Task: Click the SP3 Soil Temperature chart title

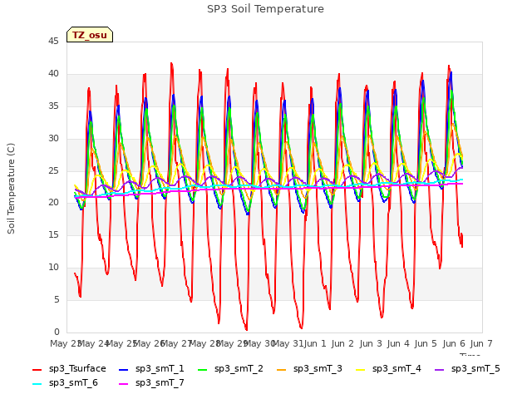Action: (x=265, y=9)
